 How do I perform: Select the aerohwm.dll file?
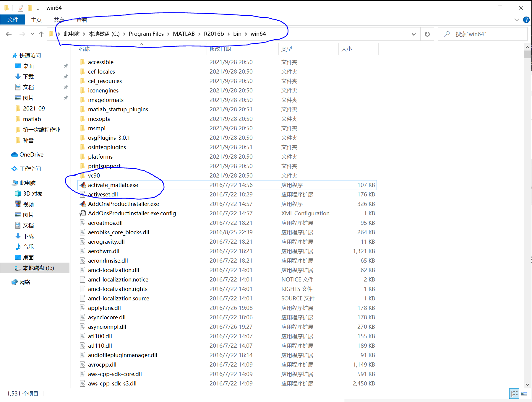[x=103, y=251]
